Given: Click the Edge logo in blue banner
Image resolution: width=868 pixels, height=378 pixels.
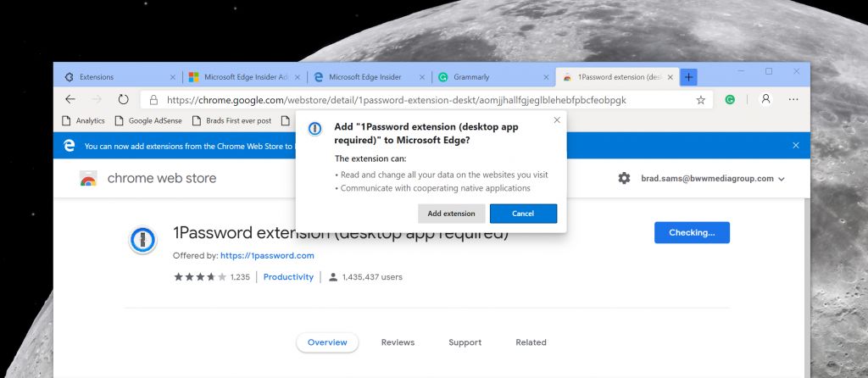Looking at the screenshot, I should pos(69,146).
